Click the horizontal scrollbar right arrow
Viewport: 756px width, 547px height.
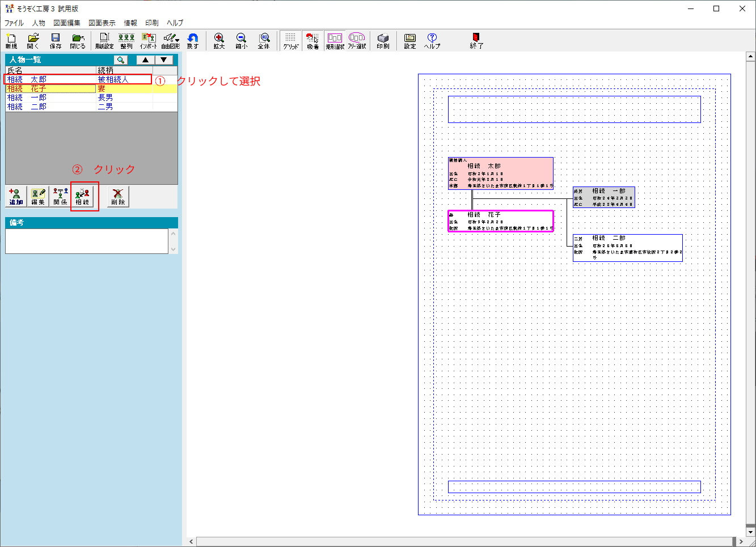pos(741,541)
